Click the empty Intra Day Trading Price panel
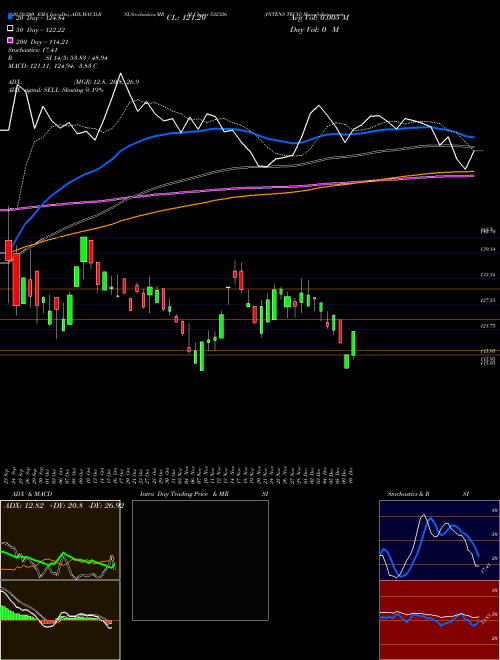Viewport: 500px width, 660px height. pyautogui.click(x=200, y=560)
